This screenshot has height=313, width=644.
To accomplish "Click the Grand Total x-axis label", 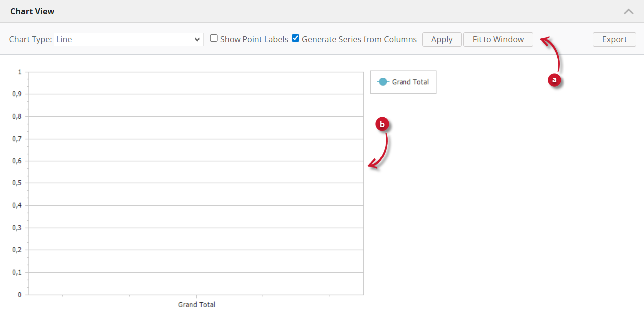I will coord(197,304).
